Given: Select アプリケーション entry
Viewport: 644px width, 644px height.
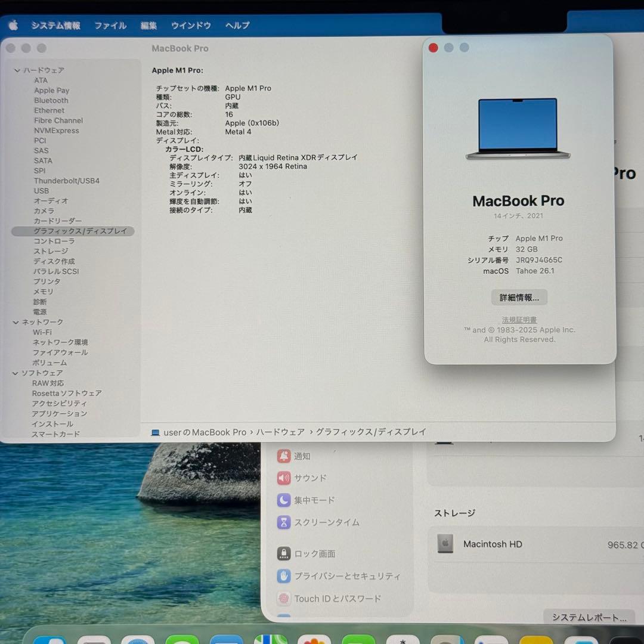Looking at the screenshot, I should pyautogui.click(x=60, y=414).
